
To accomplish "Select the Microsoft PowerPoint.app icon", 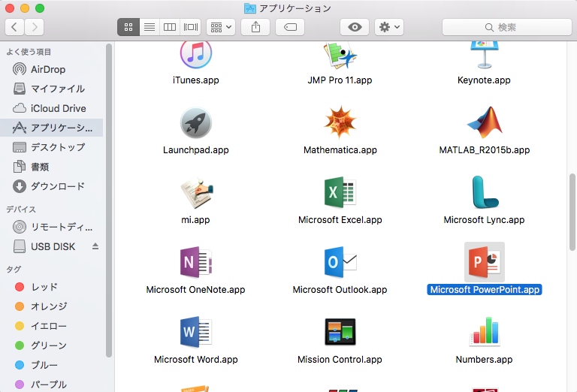I will tap(485, 262).
